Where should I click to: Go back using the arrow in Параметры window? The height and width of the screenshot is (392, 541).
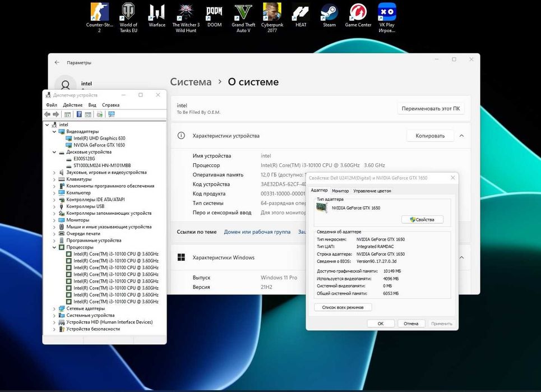coord(57,62)
